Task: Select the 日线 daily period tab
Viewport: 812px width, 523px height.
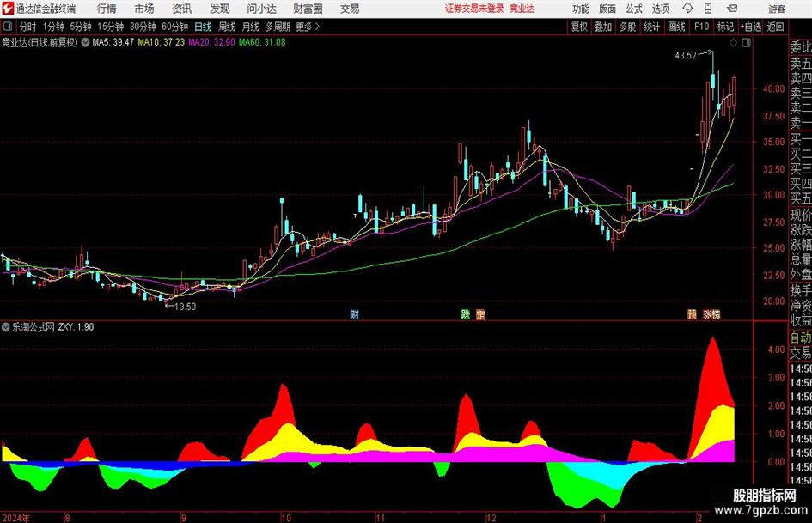Action: tap(203, 27)
